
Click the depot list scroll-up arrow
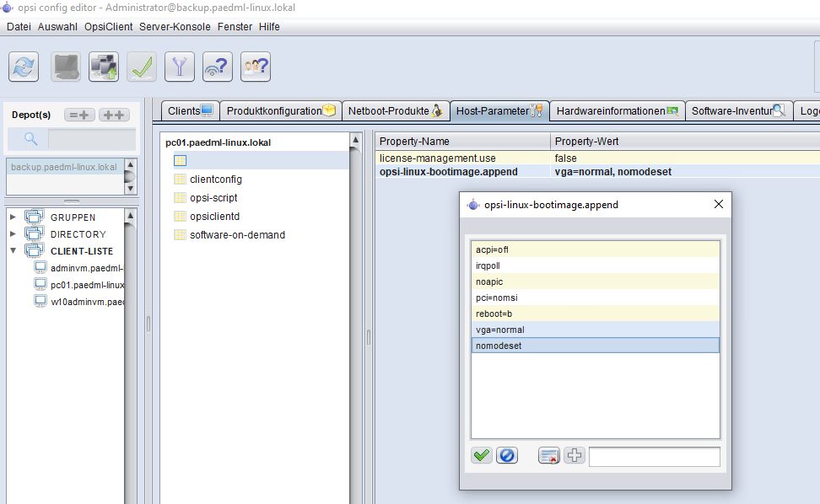(130, 164)
